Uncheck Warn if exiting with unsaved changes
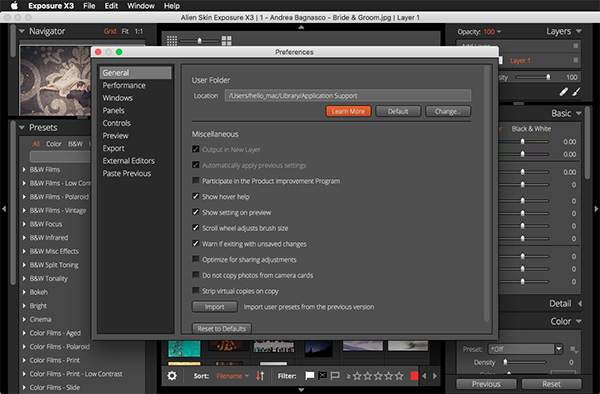 (x=196, y=243)
